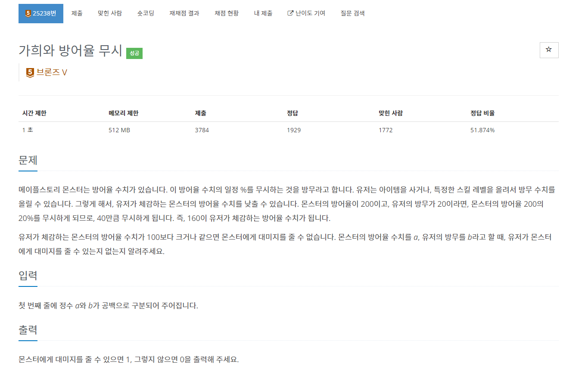
Task: Open the 제출 tab
Action: coord(77,13)
